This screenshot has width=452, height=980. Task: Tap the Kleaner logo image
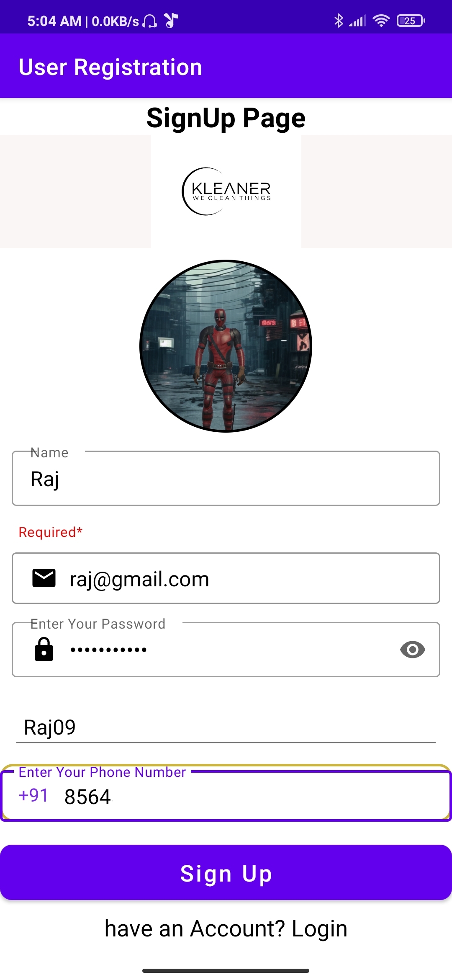point(226,191)
